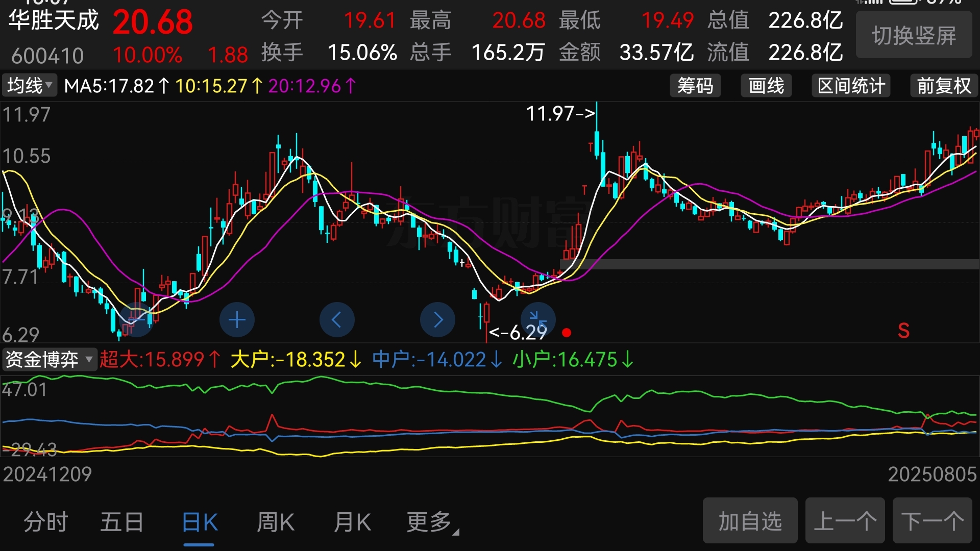Tap the purple 20:12.96 MA value
Viewport: 980px width, 551px height.
[x=312, y=86]
